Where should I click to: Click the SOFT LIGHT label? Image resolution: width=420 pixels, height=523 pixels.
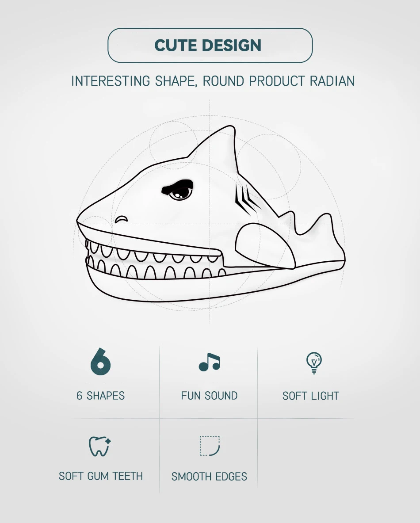311,396
